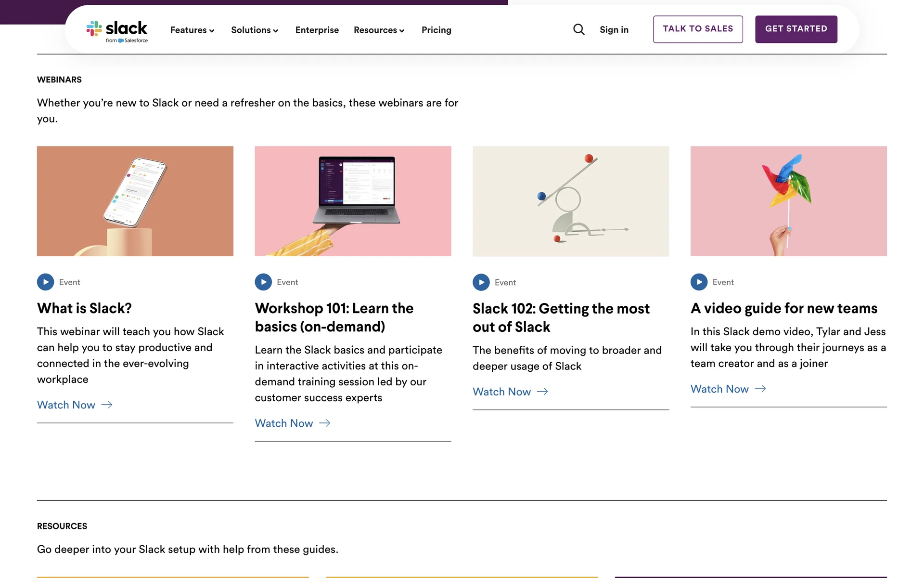Expand the Features dropdown menu
The image size is (924, 578).
(192, 30)
